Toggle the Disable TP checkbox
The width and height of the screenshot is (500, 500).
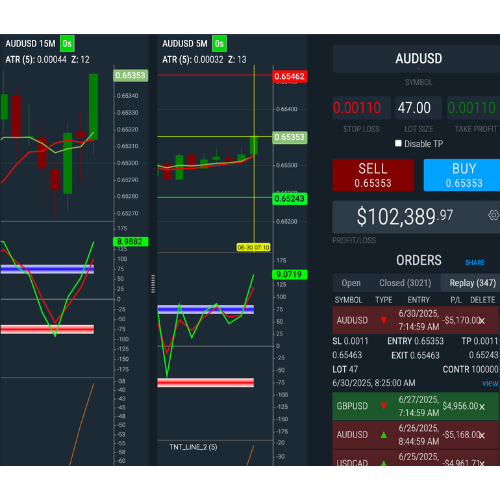(398, 143)
